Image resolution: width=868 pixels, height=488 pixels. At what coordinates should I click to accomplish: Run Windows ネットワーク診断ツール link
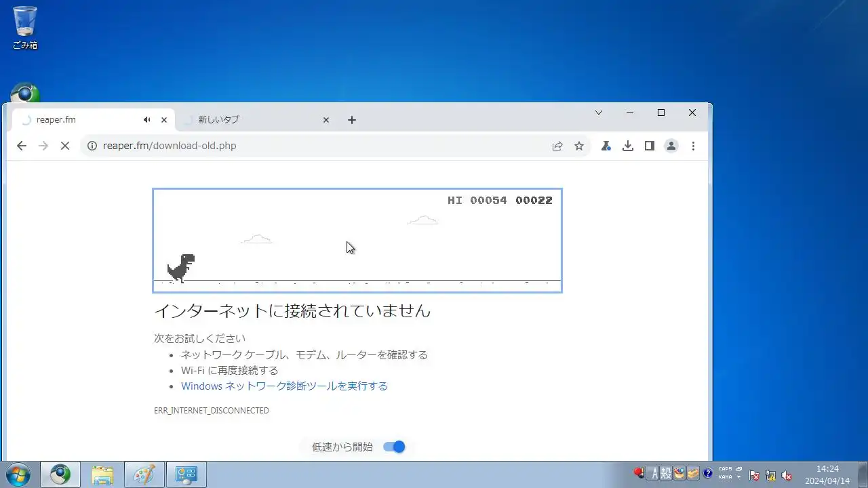point(284,386)
